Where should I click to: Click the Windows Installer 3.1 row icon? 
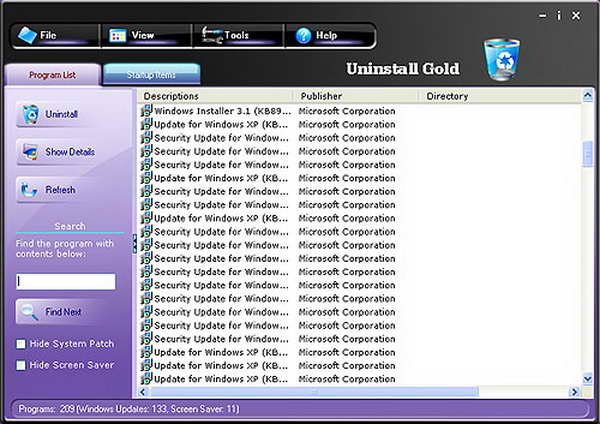146,111
